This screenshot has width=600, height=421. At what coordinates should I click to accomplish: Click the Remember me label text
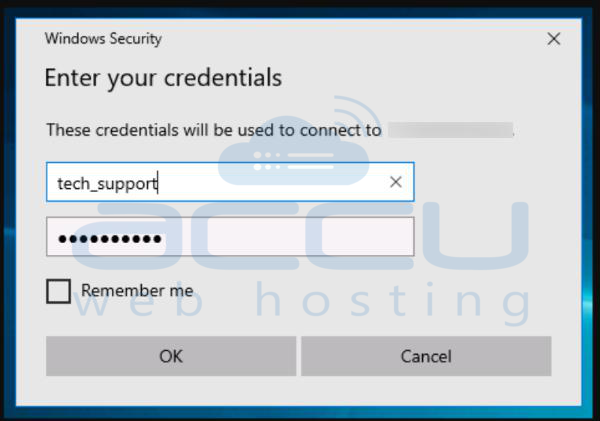[137, 290]
